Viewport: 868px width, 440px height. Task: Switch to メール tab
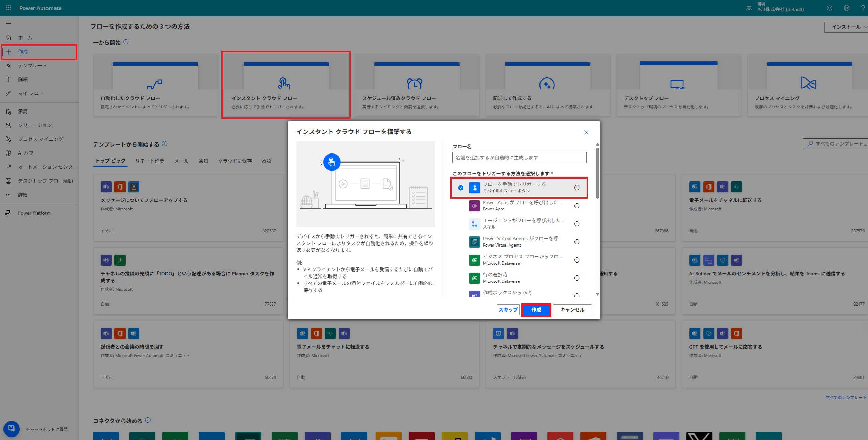[181, 161]
